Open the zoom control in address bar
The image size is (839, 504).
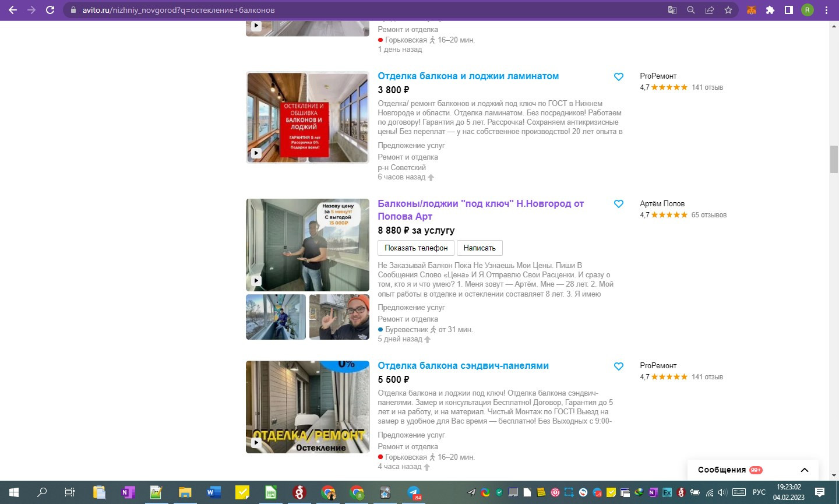point(690,10)
